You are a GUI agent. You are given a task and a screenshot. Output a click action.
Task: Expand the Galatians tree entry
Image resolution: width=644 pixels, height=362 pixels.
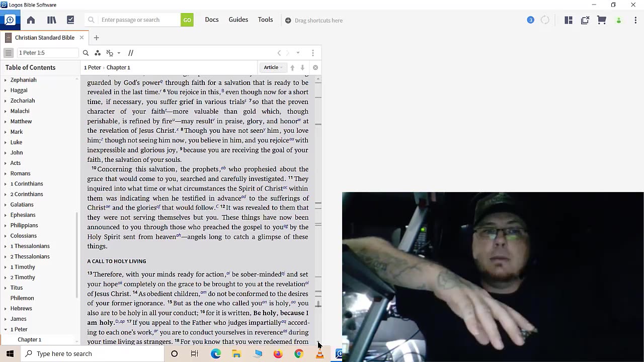click(x=6, y=205)
